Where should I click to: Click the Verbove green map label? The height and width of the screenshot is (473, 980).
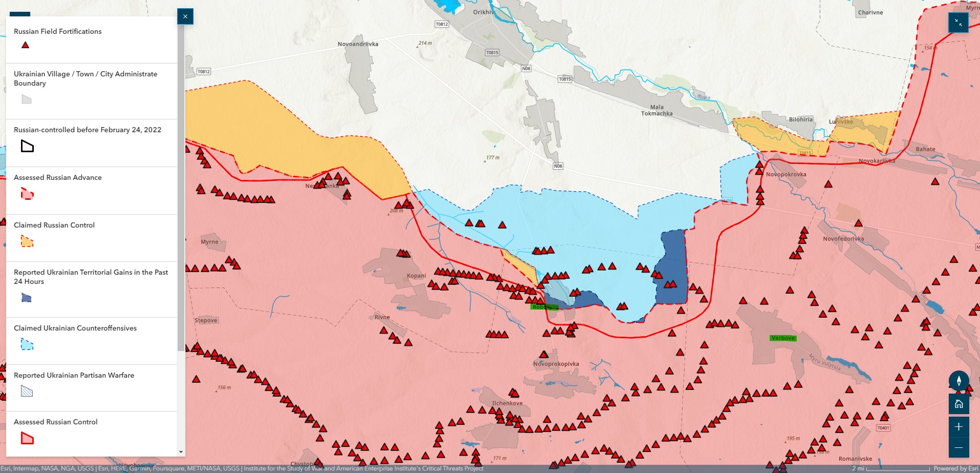(783, 338)
